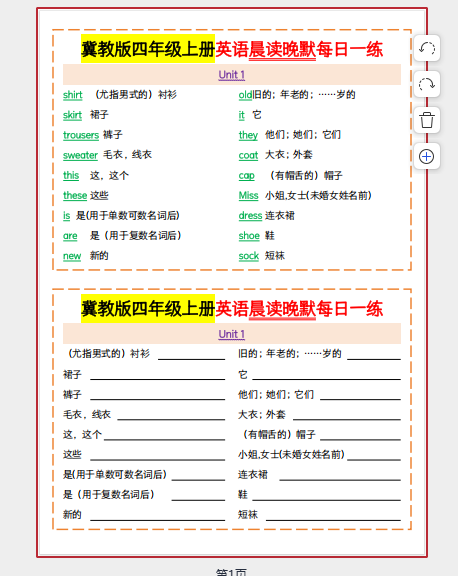Click the lower title 冀教版四年级上册
Screen dimensions: 458x576
[148, 309]
